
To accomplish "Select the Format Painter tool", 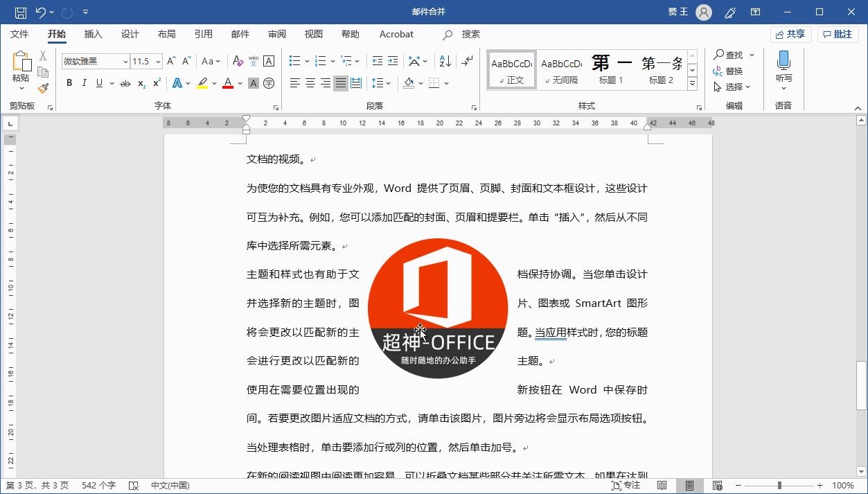I will coord(42,89).
